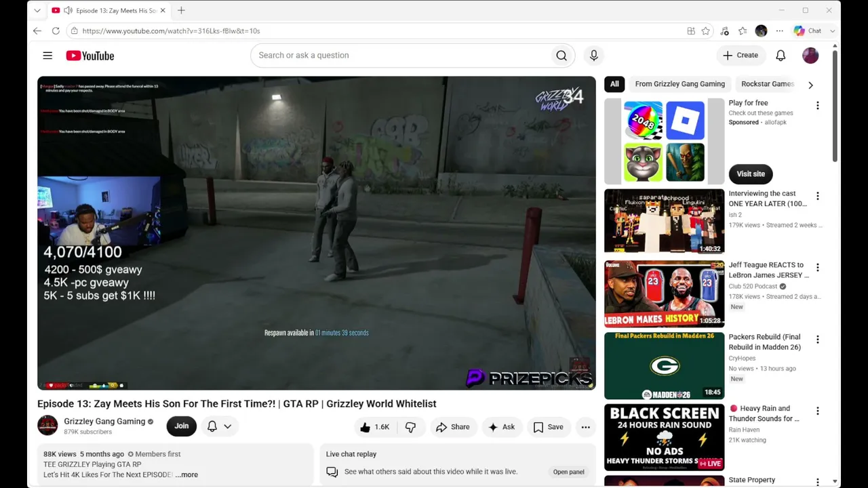Open Jeff Teague REACTS video thumbnail
Image resolution: width=868 pixels, height=488 pixels.
[x=665, y=293]
